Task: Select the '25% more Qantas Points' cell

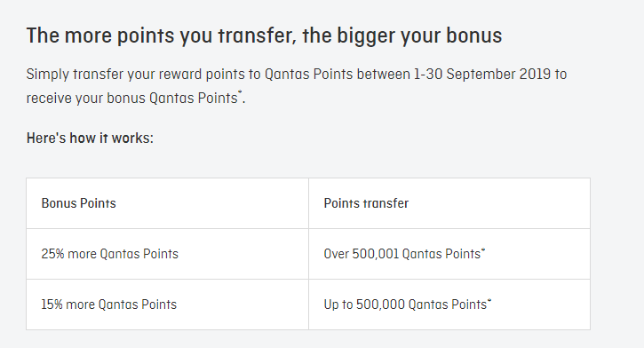Action: 168,254
